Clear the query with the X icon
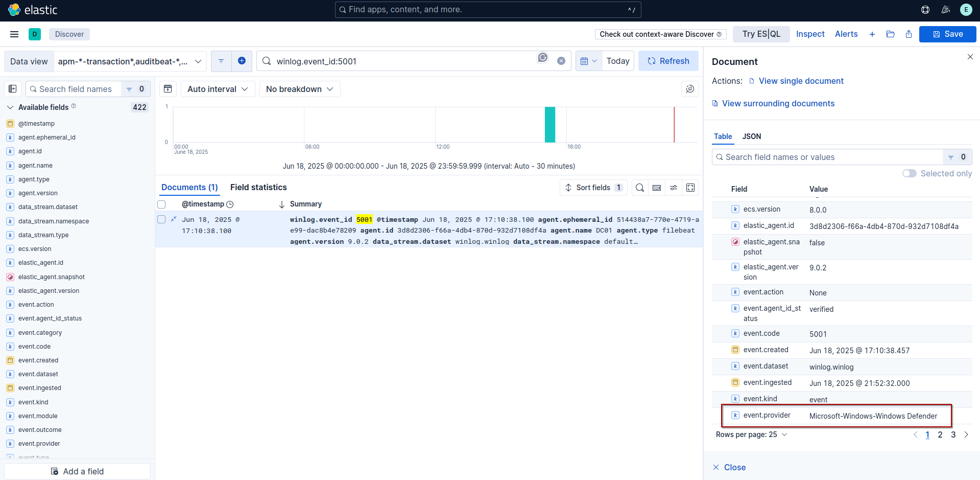 (561, 61)
